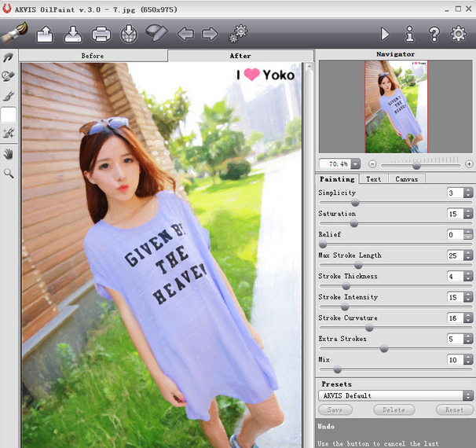
Task: Open the Canvas tab
Action: tap(406, 179)
